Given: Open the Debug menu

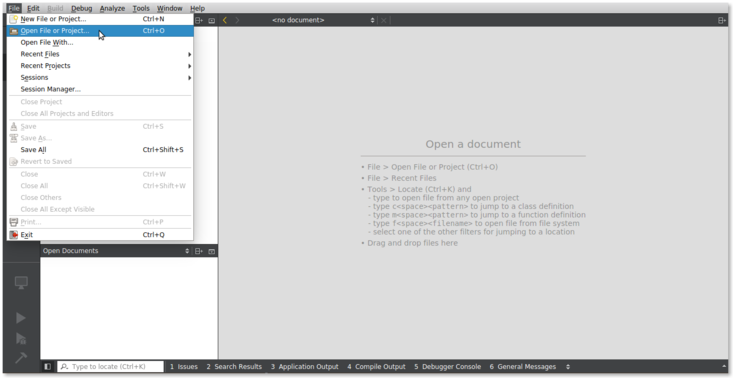Looking at the screenshot, I should pos(81,8).
